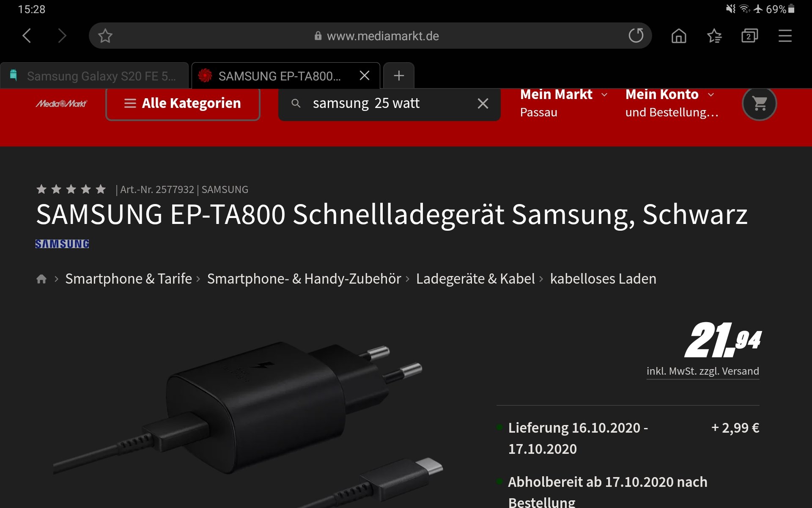Click the five-star rating
812x508 pixels.
tap(71, 189)
